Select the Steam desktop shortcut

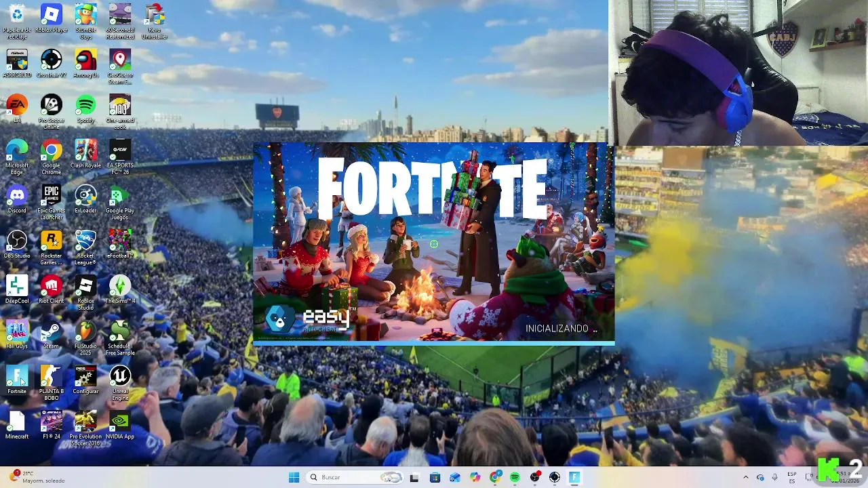(x=52, y=335)
